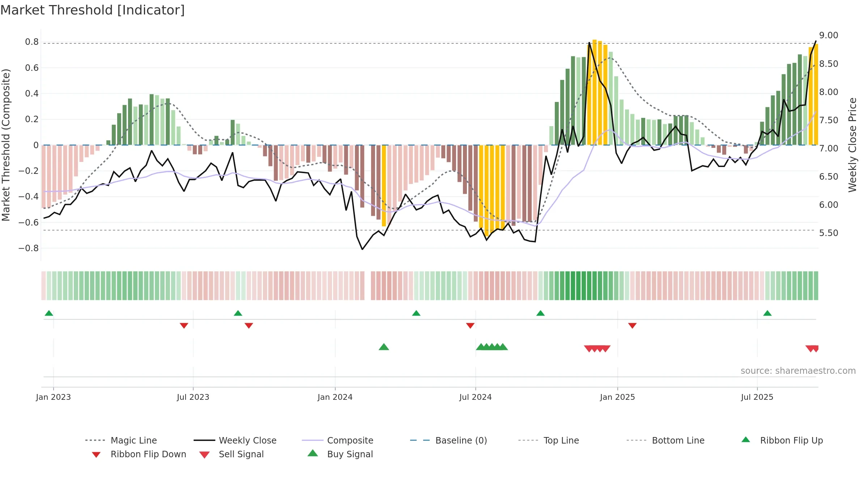Select the Ribbon Flip Up marker near September 2024
The height and width of the screenshot is (488, 868).
click(x=540, y=313)
